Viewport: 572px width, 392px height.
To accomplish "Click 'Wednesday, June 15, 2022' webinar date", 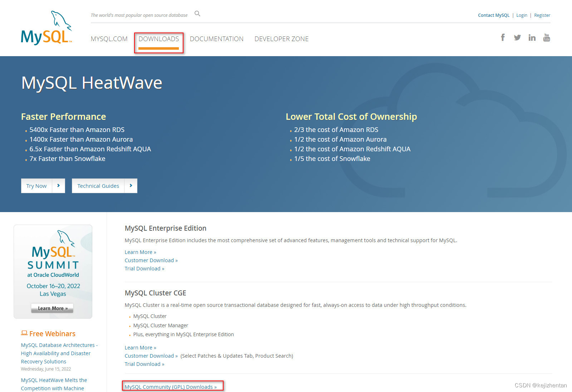I will click(x=46, y=369).
